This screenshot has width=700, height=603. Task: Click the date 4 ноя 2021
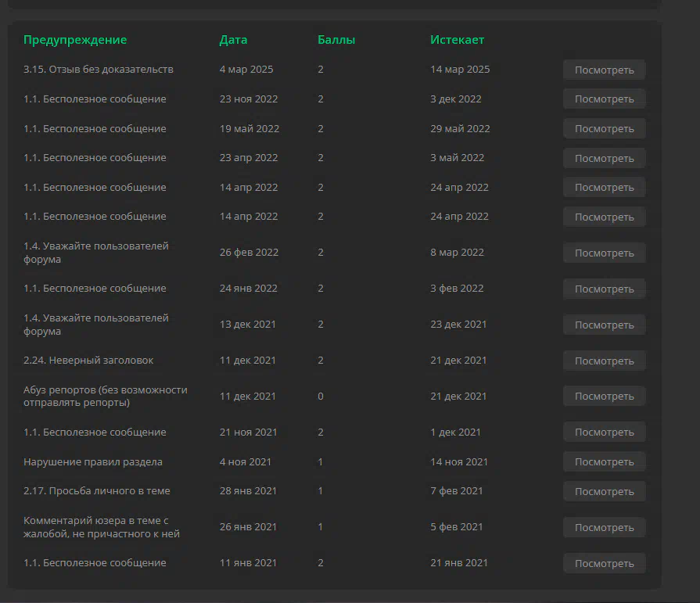245,462
